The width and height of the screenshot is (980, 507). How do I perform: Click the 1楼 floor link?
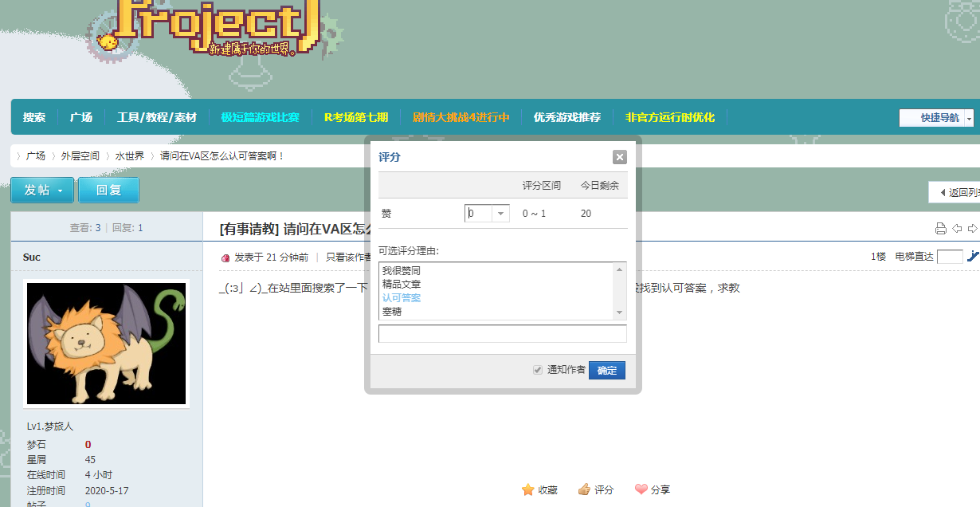[x=878, y=257]
